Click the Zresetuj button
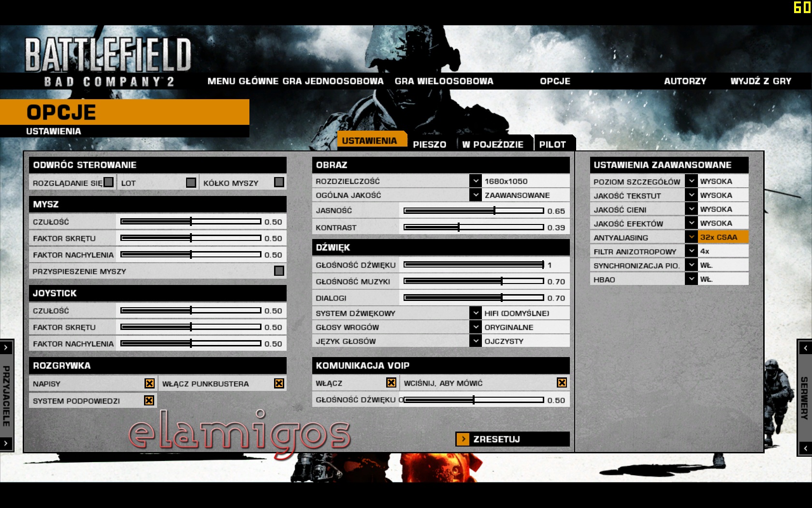Viewport: 812px width, 508px height. [x=512, y=439]
